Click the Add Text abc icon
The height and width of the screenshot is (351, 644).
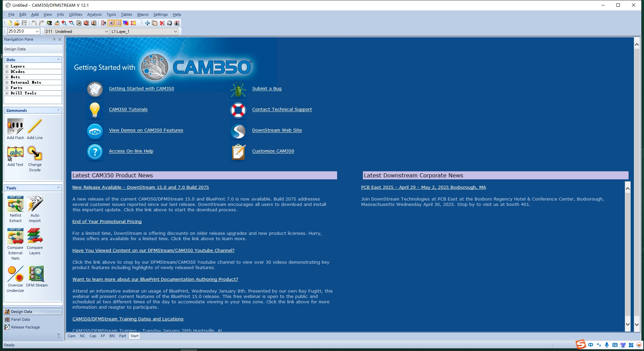15,153
